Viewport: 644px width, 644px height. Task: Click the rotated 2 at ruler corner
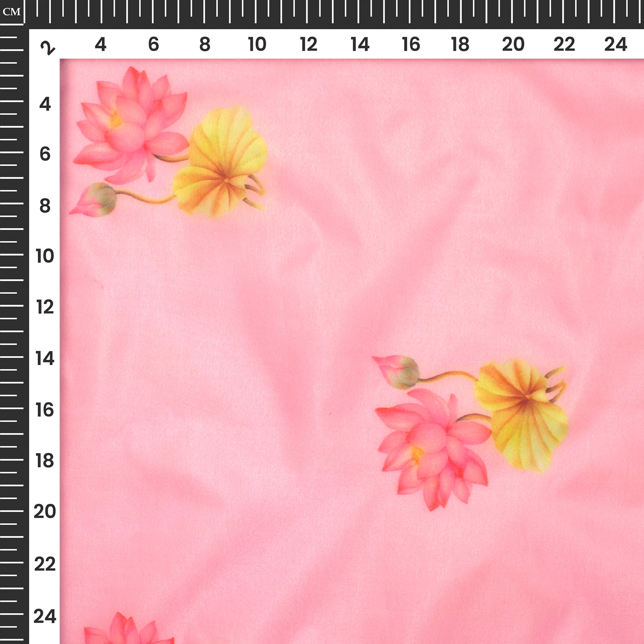pyautogui.click(x=48, y=48)
